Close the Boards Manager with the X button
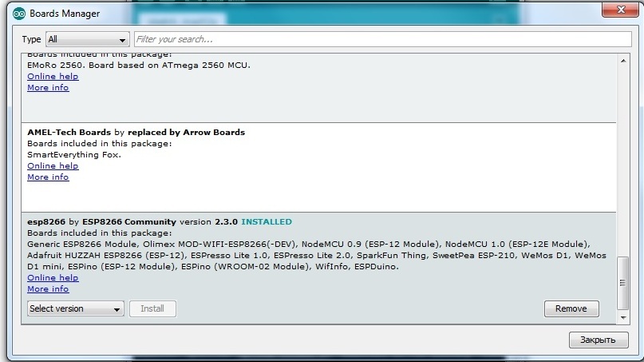This screenshot has width=644, height=362. coord(621,10)
